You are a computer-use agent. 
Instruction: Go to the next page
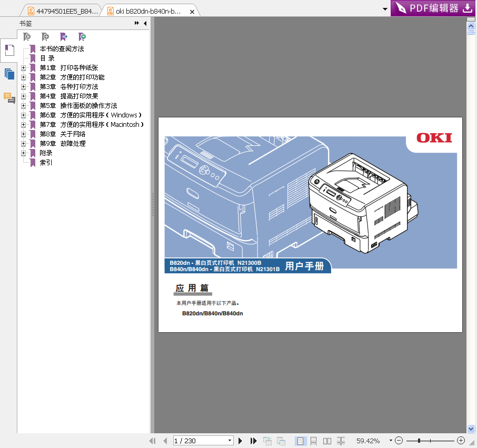(240, 441)
